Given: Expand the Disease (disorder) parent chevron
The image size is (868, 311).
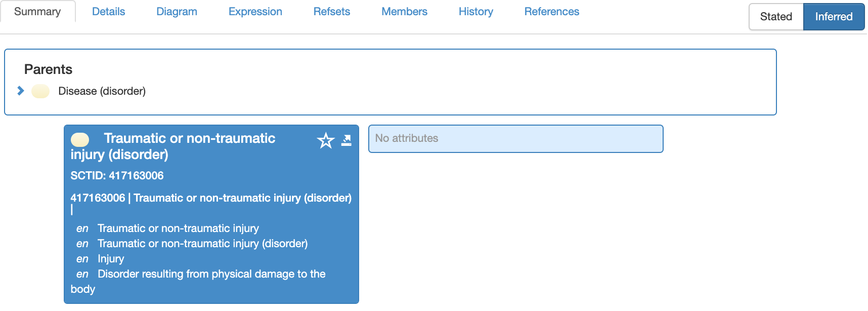Looking at the screenshot, I should click(x=20, y=91).
